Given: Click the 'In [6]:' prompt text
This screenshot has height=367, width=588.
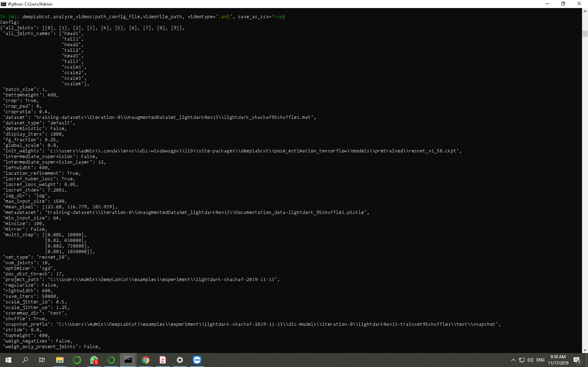Looking at the screenshot, I should pyautogui.click(x=10, y=17).
